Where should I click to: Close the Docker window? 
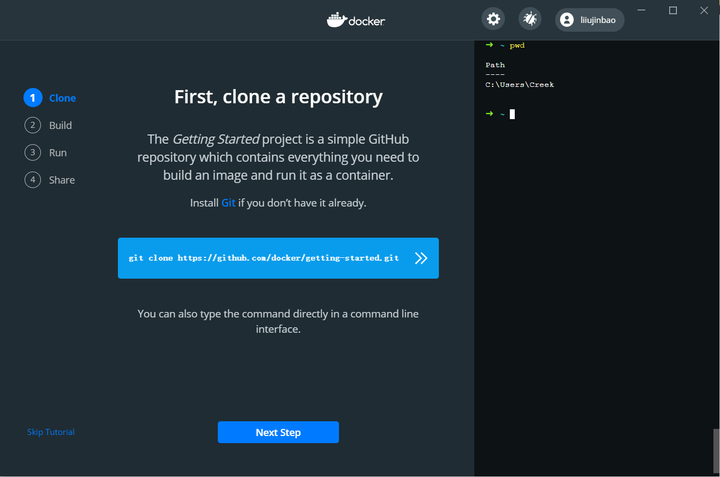[x=704, y=10]
